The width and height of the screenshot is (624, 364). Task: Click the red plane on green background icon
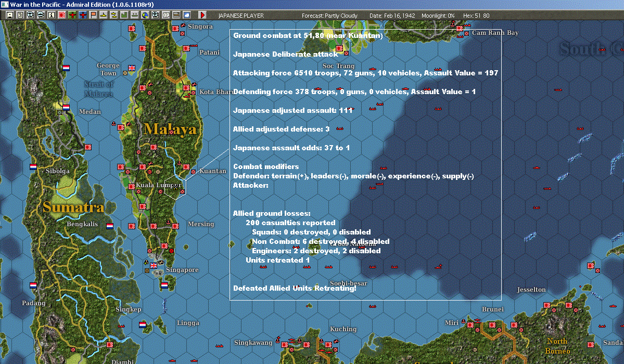coord(72,15)
